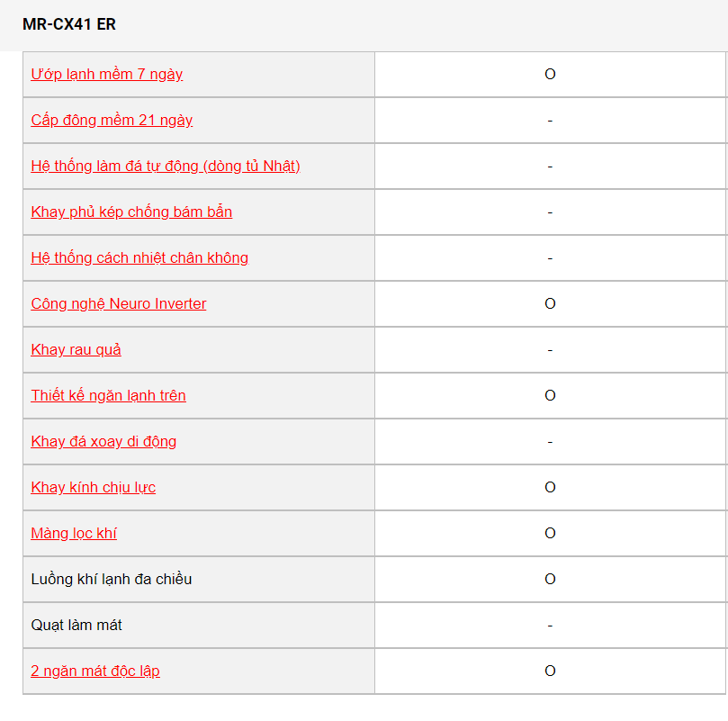Select the 'Luồng khí lạnh đa chiều' row label
This screenshot has width=728, height=721.
click(x=112, y=580)
